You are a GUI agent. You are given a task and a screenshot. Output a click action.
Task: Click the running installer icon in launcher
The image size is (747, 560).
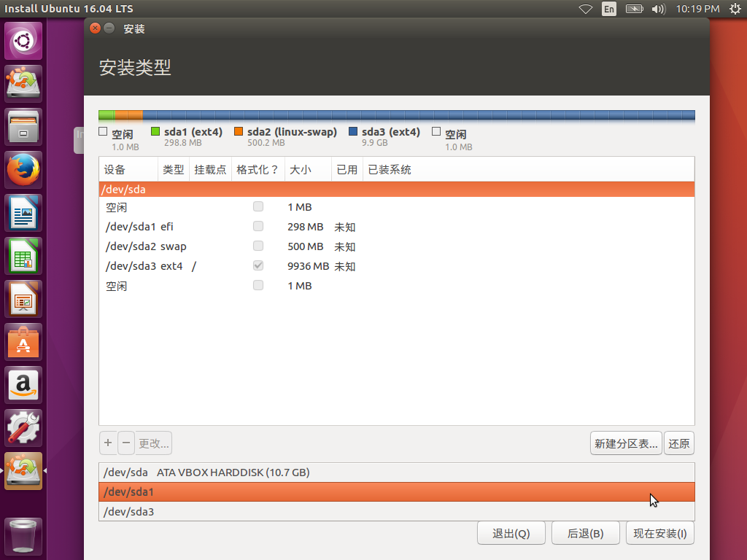click(23, 471)
